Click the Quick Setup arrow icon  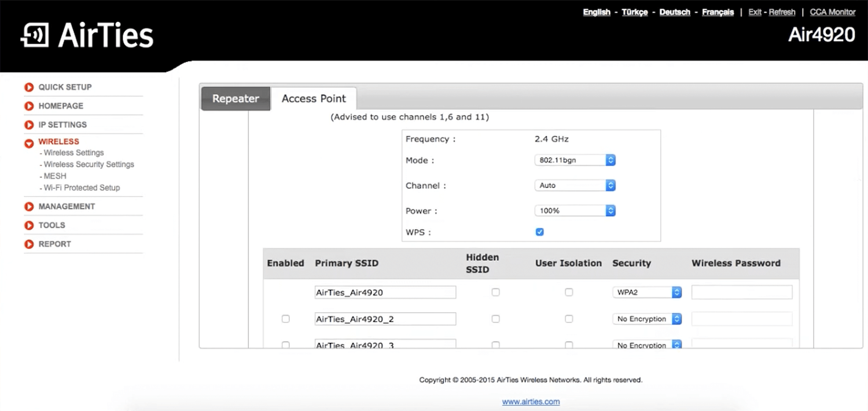coord(29,87)
